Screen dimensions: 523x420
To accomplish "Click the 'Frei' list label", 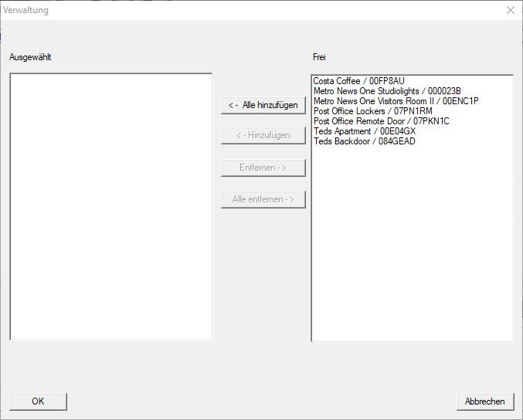I will [x=320, y=57].
